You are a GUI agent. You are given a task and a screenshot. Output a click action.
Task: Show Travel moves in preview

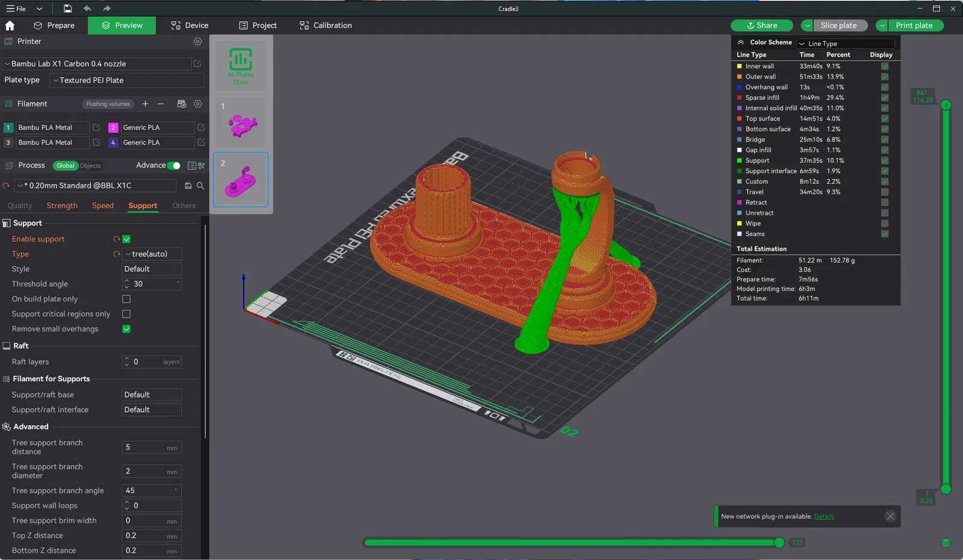point(885,192)
